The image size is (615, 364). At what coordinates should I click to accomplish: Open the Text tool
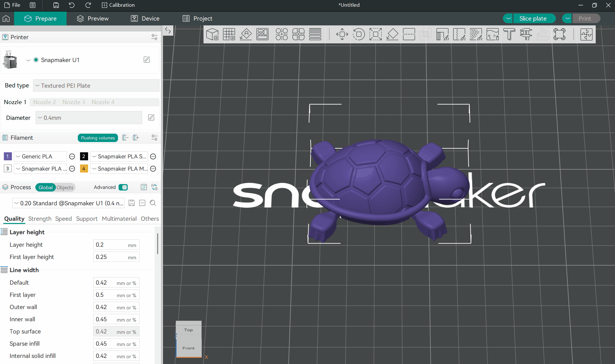tap(509, 34)
